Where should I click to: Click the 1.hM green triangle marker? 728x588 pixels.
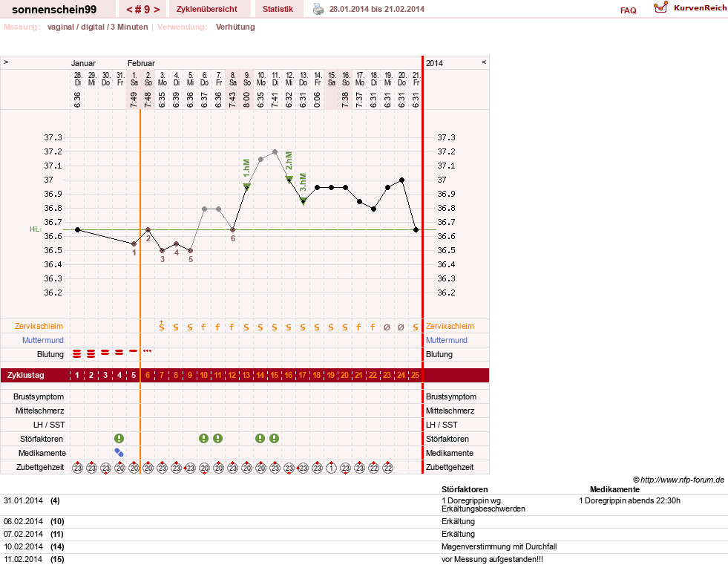click(x=246, y=186)
